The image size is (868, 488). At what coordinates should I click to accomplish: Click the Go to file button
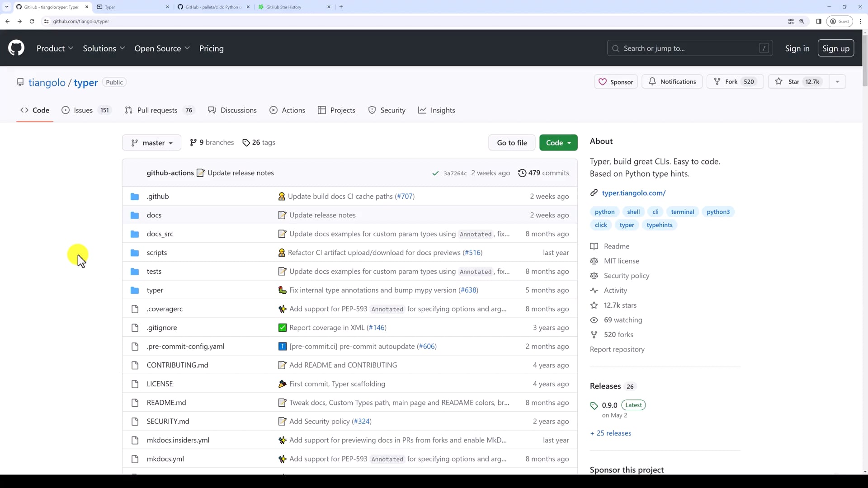pyautogui.click(x=512, y=143)
